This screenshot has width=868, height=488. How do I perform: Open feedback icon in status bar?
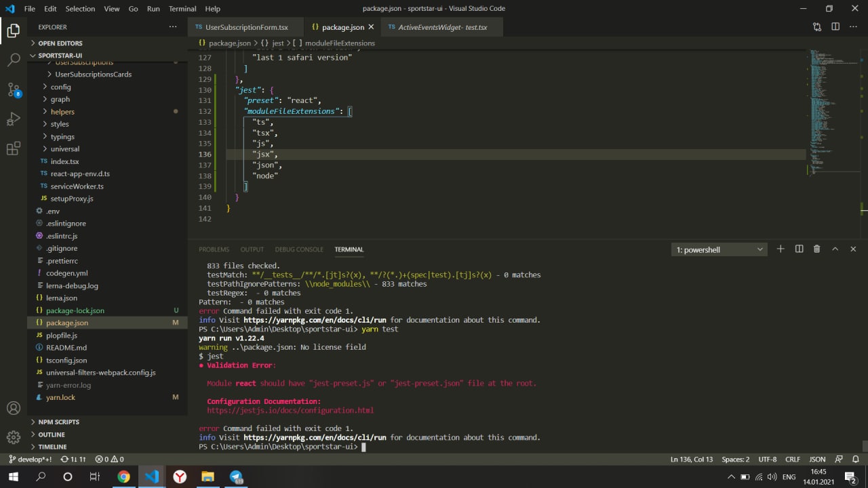pyautogui.click(x=839, y=459)
